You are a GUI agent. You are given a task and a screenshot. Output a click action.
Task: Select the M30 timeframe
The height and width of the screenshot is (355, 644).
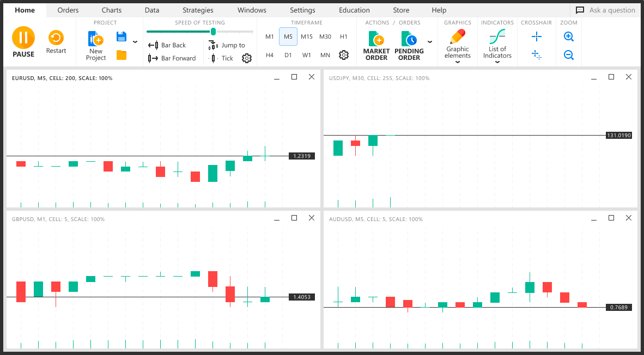[325, 36]
